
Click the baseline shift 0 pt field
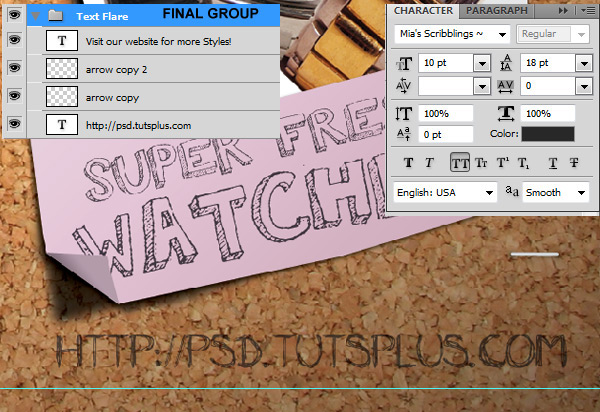pos(446,134)
